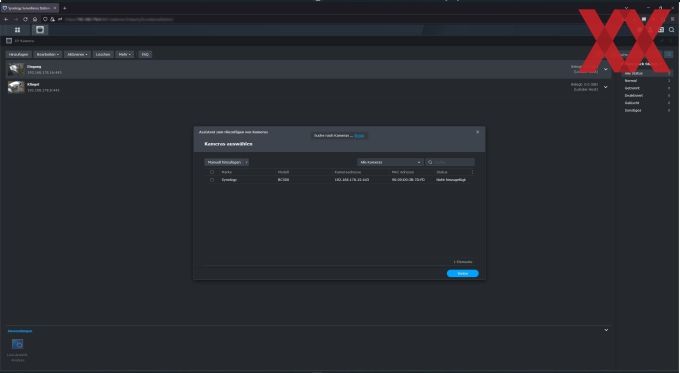Image resolution: width=680 pixels, height=373 pixels.
Task: Go back using the browser back arrow
Action: click(x=6, y=19)
